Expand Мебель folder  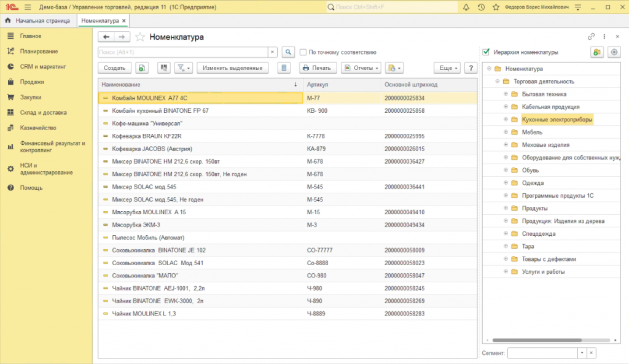coord(506,132)
